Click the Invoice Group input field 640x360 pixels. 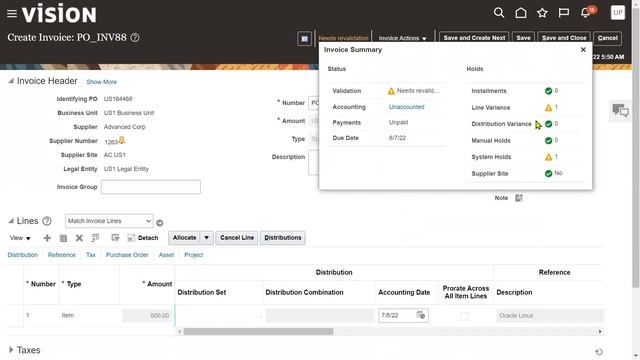[151, 187]
